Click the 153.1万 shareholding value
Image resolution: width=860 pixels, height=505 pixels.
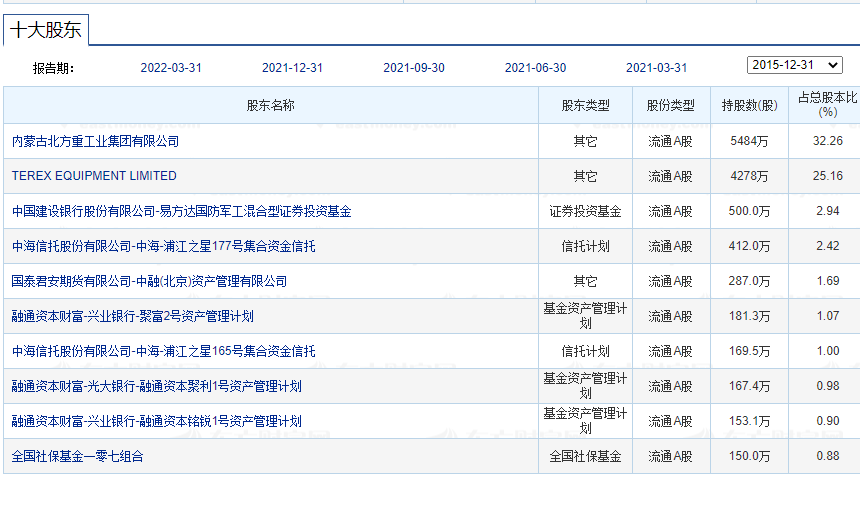click(x=749, y=422)
